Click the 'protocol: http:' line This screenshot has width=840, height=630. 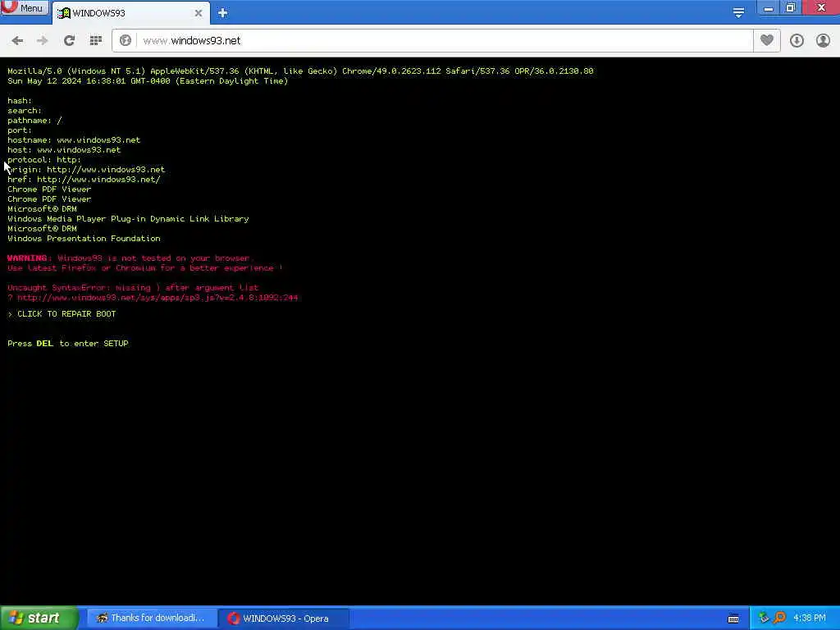(44, 160)
